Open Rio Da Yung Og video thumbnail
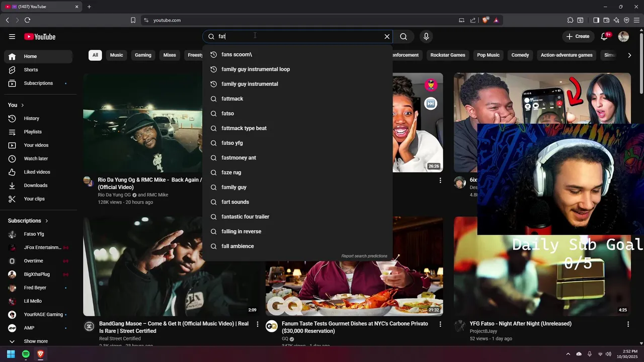 tap(143, 123)
